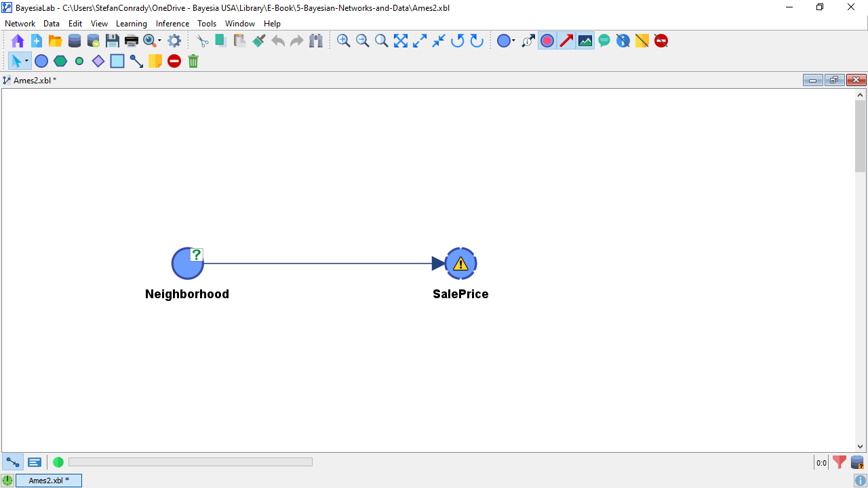
Task: Open the Inference menu
Action: (173, 24)
